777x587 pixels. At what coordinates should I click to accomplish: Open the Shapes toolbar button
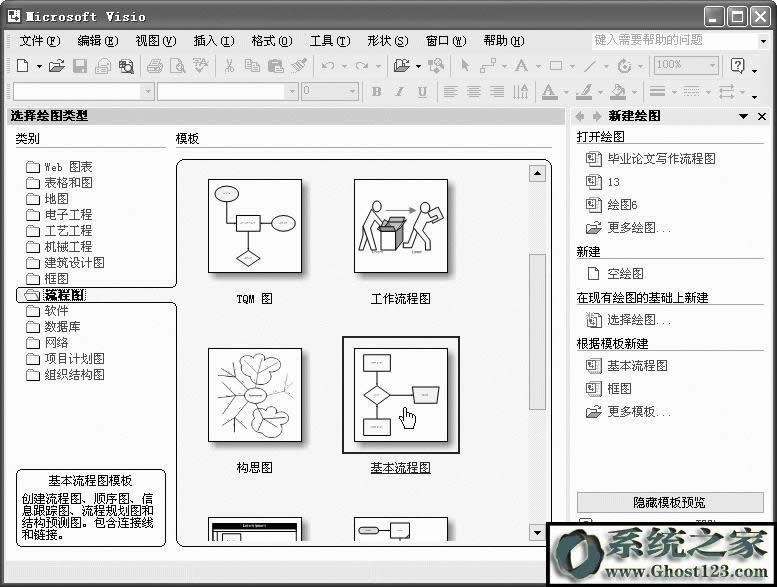click(x=402, y=66)
